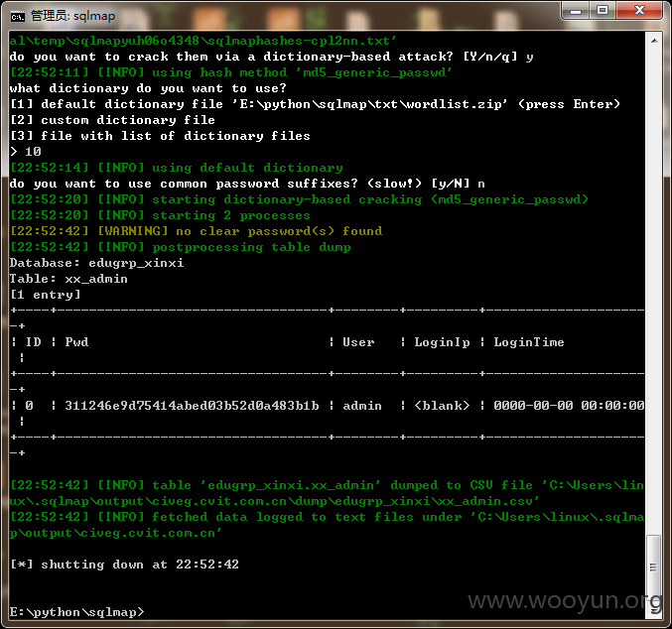Click the path 'sqlmaphashes-cpl2nn.txt' line

tap(203, 41)
